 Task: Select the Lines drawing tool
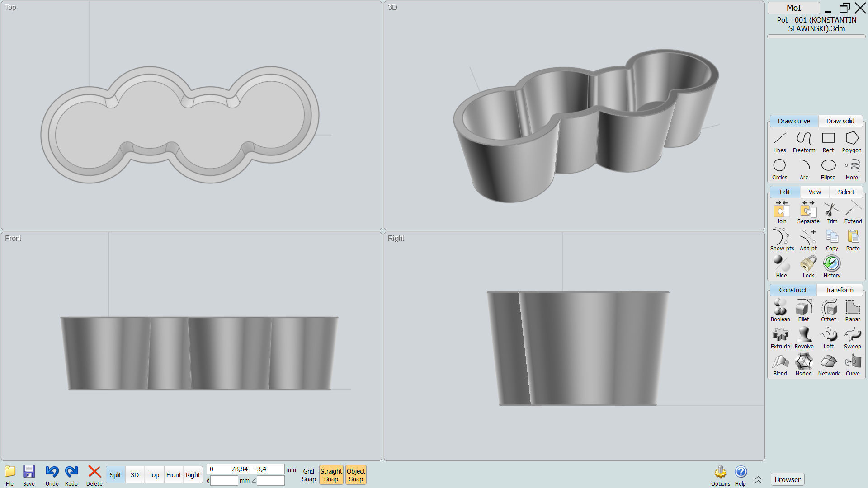pyautogui.click(x=779, y=142)
